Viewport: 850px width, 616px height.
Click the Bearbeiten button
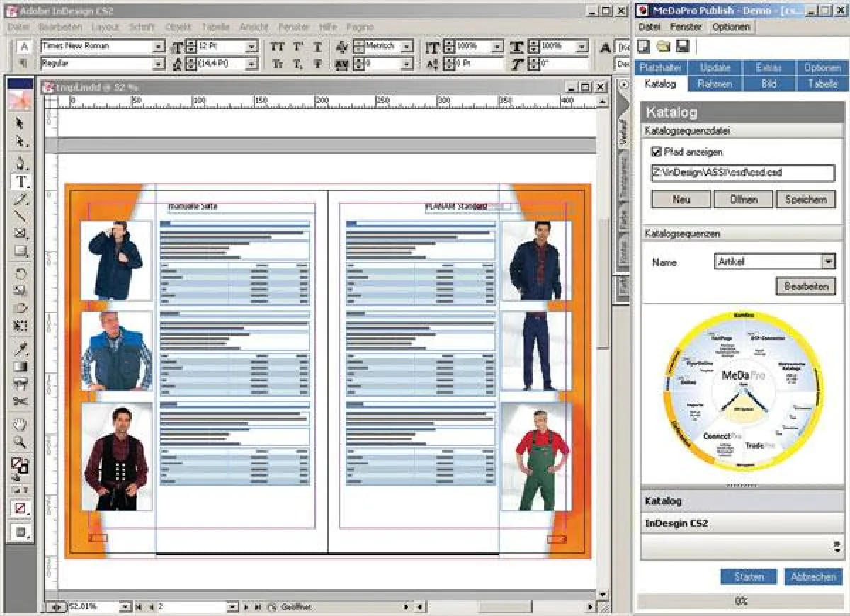[805, 287]
